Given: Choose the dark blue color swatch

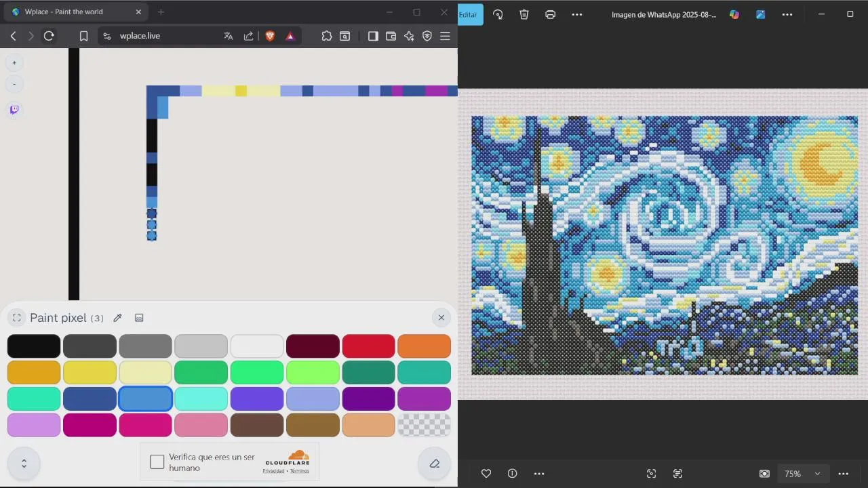Looking at the screenshot, I should [90, 399].
